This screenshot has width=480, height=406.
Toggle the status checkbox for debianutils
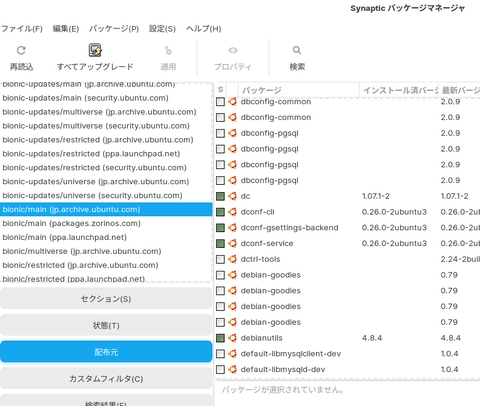[x=220, y=338]
